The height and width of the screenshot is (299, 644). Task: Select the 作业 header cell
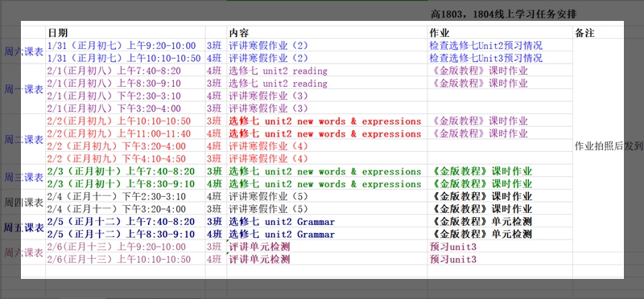[x=500, y=33]
